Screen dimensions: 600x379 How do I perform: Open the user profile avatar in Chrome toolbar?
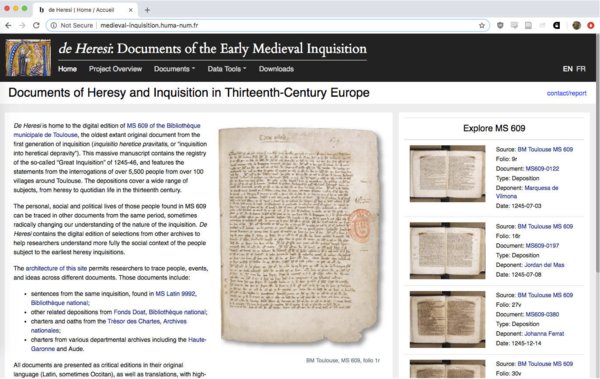(x=577, y=25)
